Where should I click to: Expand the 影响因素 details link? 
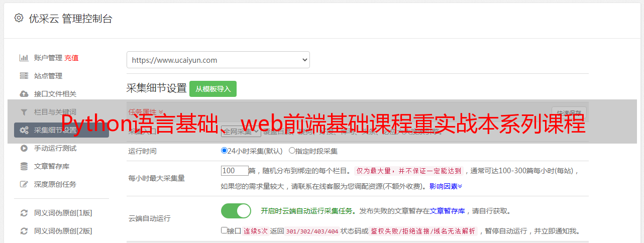click(x=446, y=186)
